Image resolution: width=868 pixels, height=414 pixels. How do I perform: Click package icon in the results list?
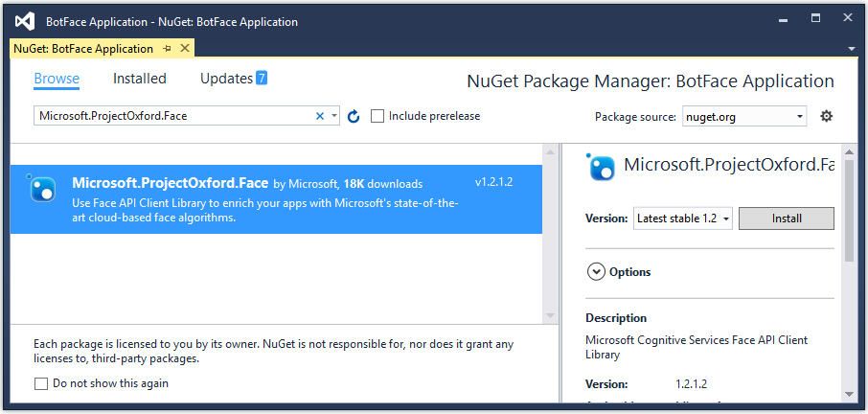tap(41, 188)
